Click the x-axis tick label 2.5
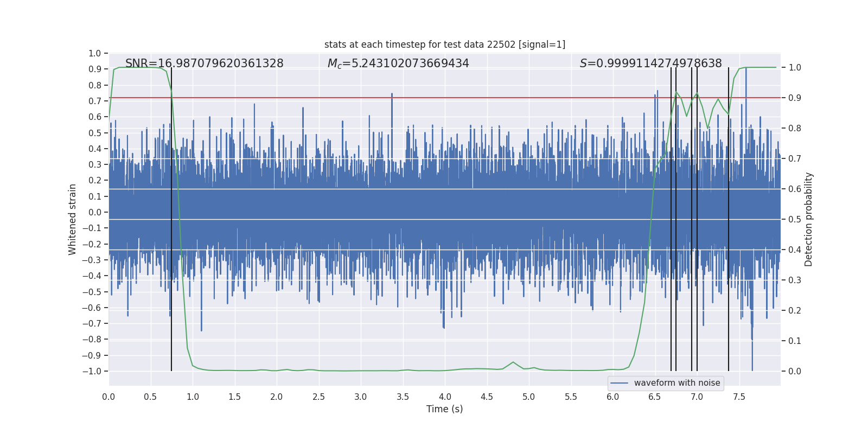The image size is (868, 434). click(x=318, y=397)
